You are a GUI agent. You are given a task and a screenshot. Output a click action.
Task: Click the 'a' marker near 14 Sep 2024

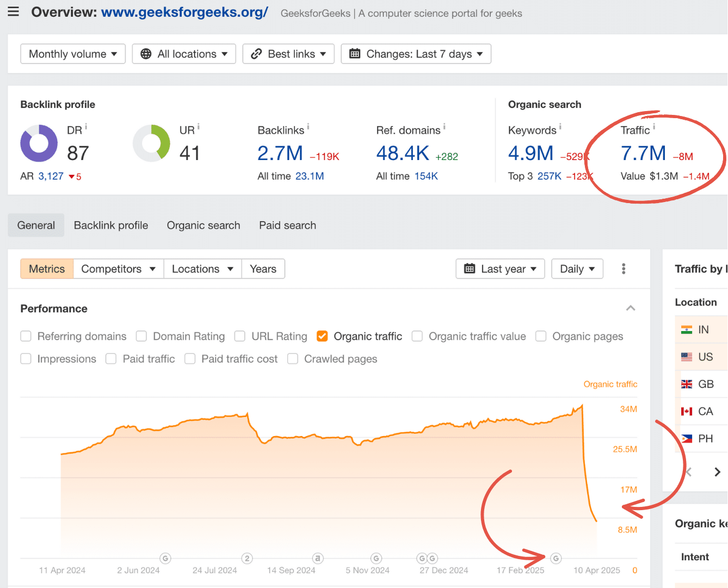318,558
